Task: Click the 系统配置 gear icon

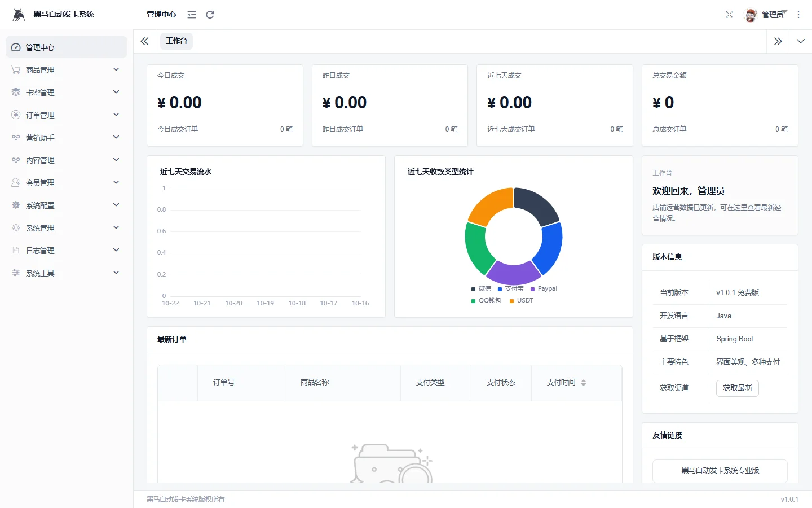Action: (x=16, y=205)
